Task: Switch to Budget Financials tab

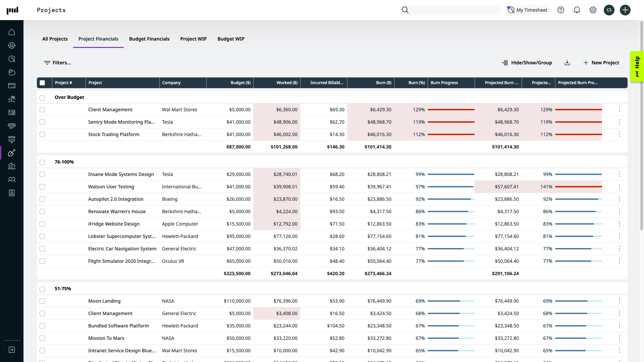Action: [149, 39]
